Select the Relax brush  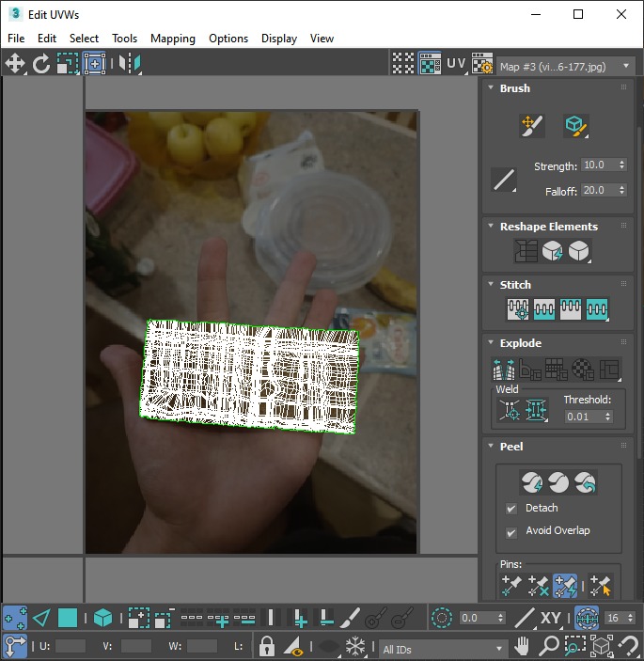tap(576, 126)
